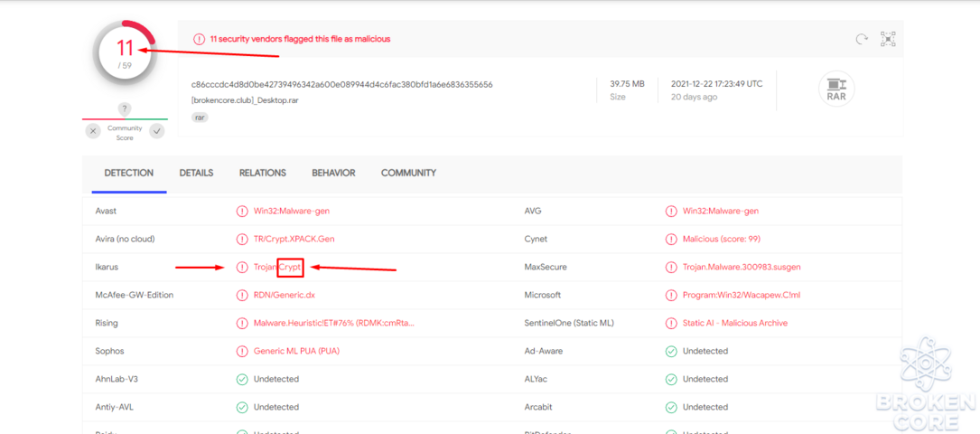This screenshot has width=980, height=434.
Task: Click warning icon beside Generic ML PUA
Action: pyautogui.click(x=242, y=352)
